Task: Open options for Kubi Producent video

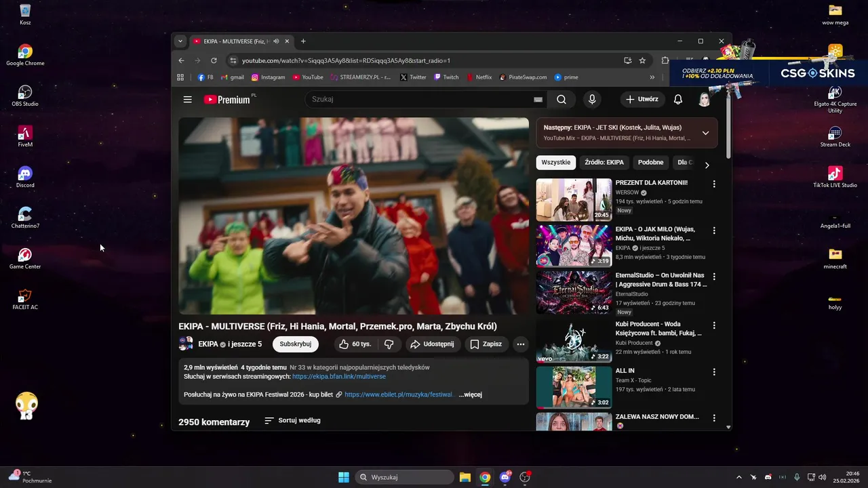Action: (x=714, y=325)
